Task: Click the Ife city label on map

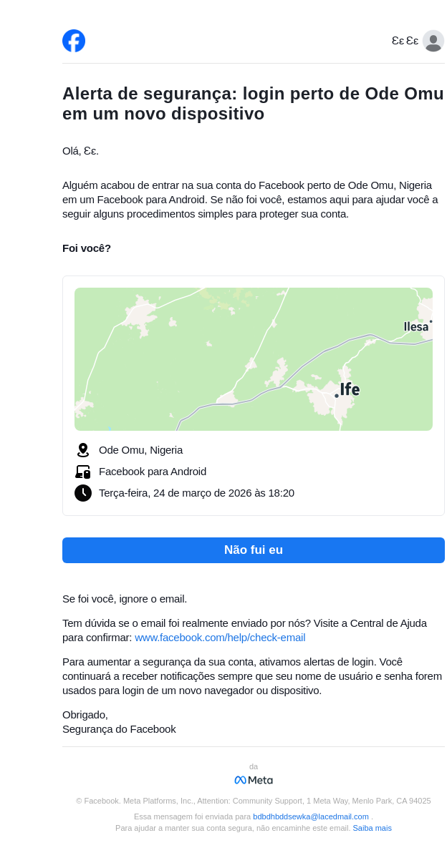Action: pos(350,389)
